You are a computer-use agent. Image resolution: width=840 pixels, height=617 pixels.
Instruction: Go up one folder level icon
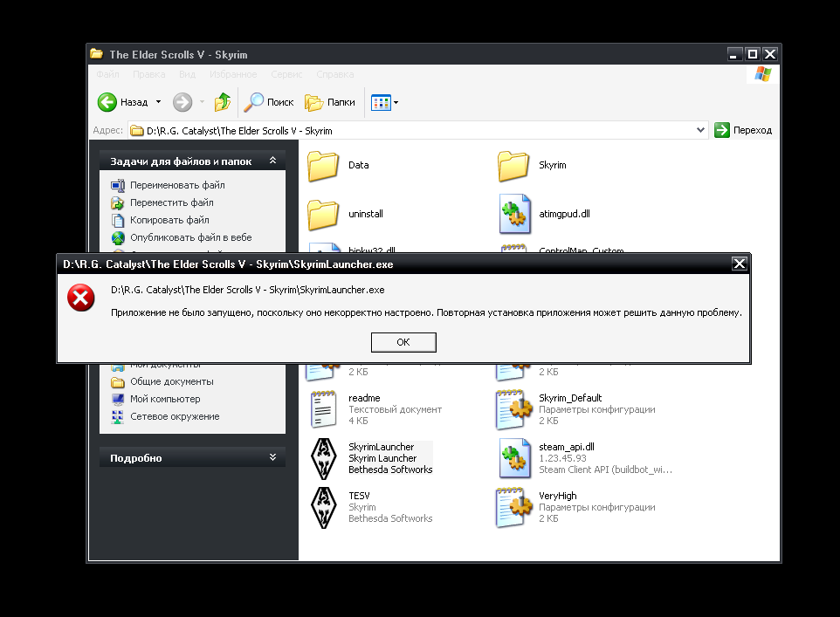(x=223, y=102)
